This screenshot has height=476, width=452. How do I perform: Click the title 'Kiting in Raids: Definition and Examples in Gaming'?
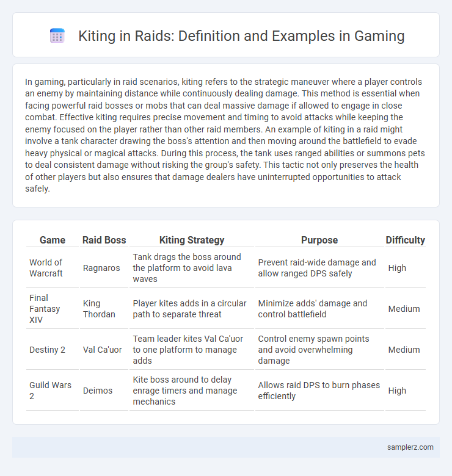coord(241,36)
